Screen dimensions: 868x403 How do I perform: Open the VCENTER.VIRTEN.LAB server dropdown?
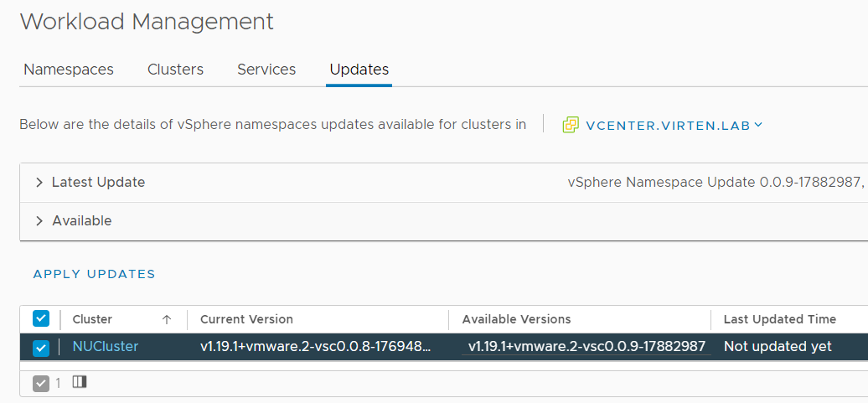click(x=668, y=126)
